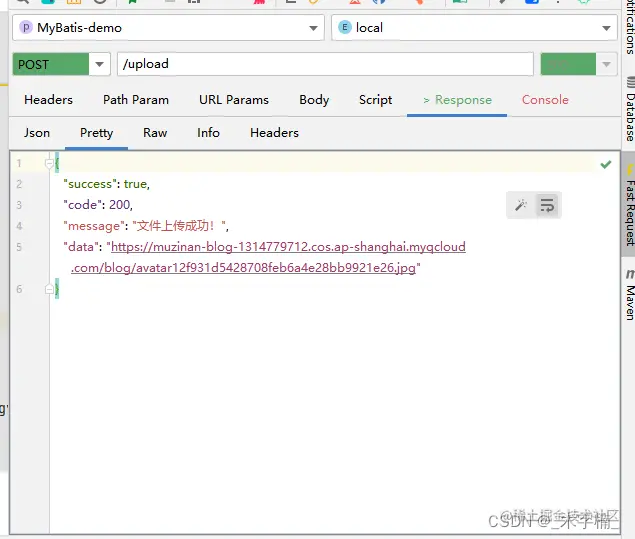Switch response view to Json
The image size is (635, 539).
37,133
